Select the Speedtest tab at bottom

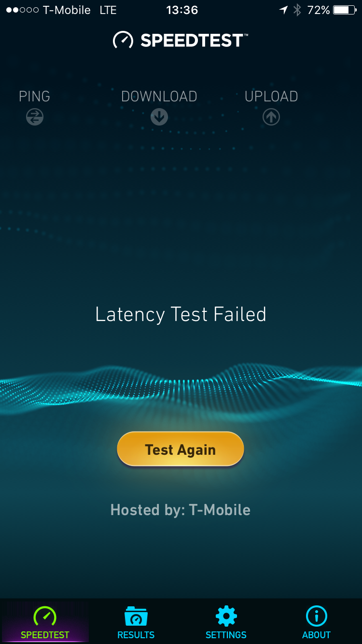pos(45,622)
